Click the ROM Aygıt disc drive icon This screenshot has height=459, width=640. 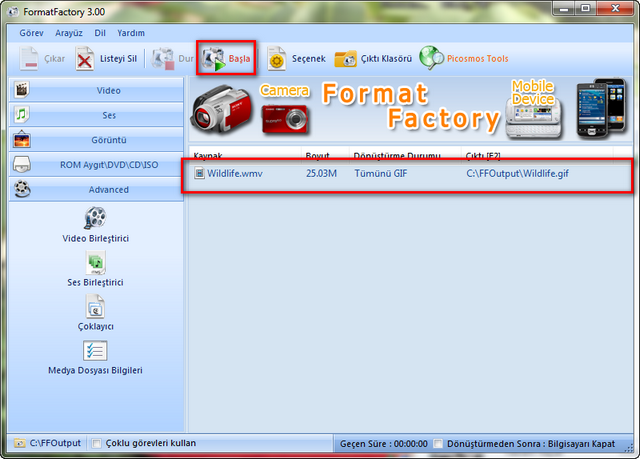[x=22, y=164]
